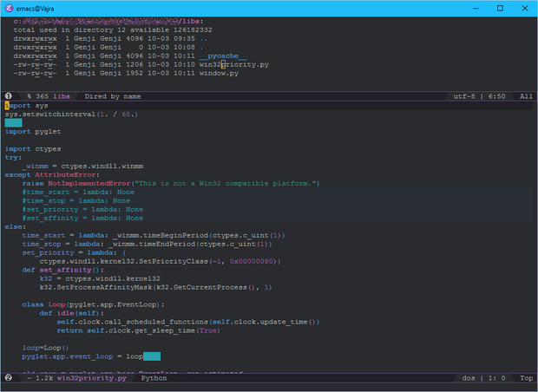
Task: Click the 'set_priority = lambda: (' line
Action: (74, 252)
